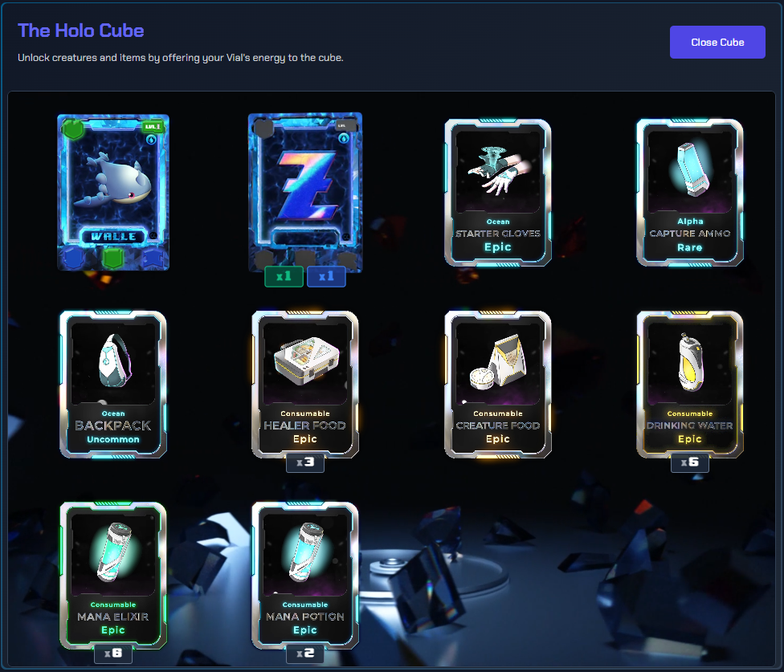The image size is (784, 672).
Task: Select the holographic Z mystery card
Action: pyautogui.click(x=305, y=193)
